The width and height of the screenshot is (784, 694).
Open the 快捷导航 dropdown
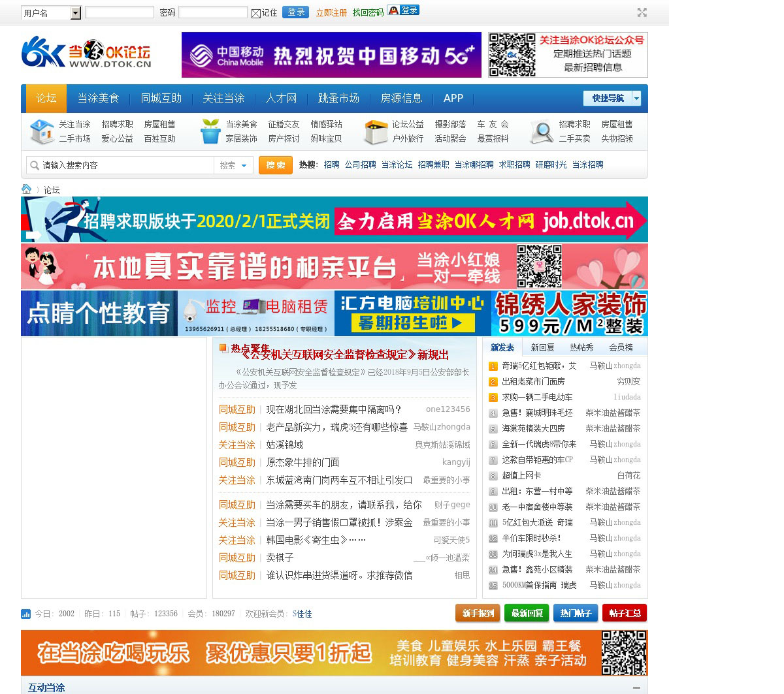(612, 98)
